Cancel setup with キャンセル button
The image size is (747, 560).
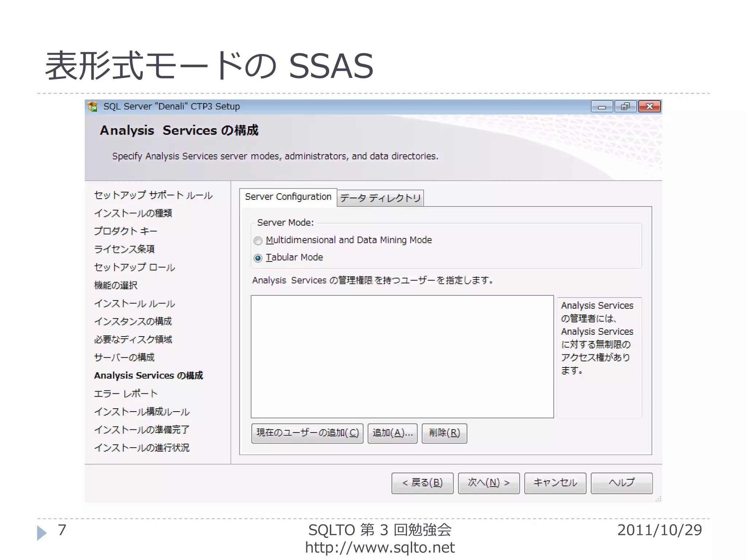click(x=555, y=483)
